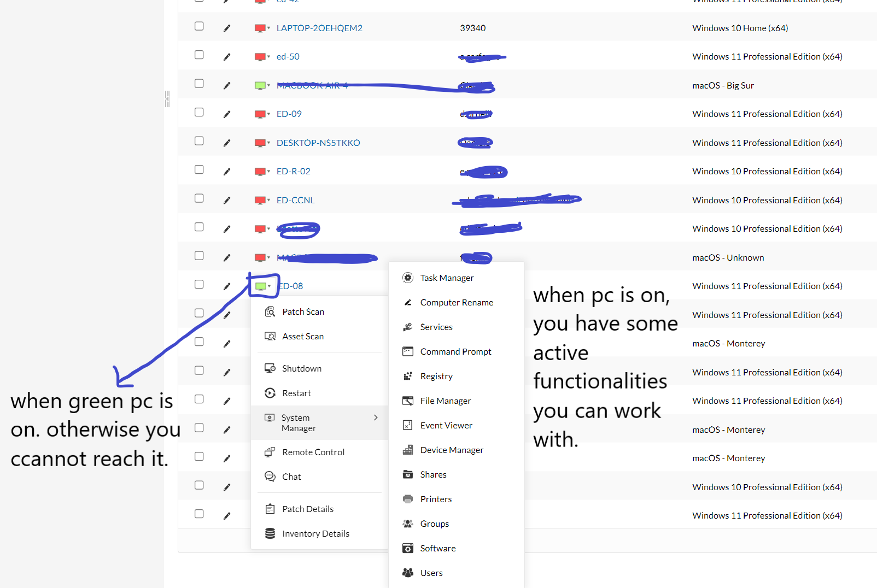This screenshot has height=588, width=877.
Task: Click the Command Prompt icon
Action: (408, 351)
